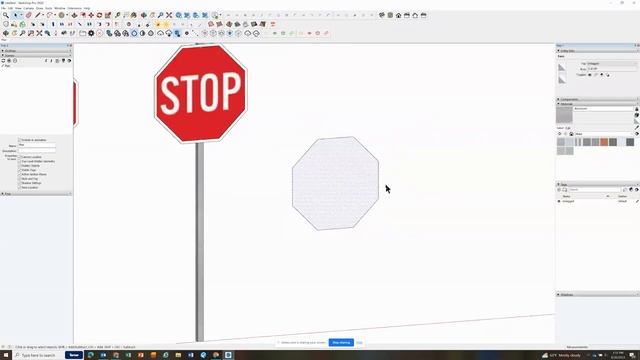Viewport: 640px width, 360px height.
Task: Click the Remove Scene minus icon
Action: (x=15, y=60)
